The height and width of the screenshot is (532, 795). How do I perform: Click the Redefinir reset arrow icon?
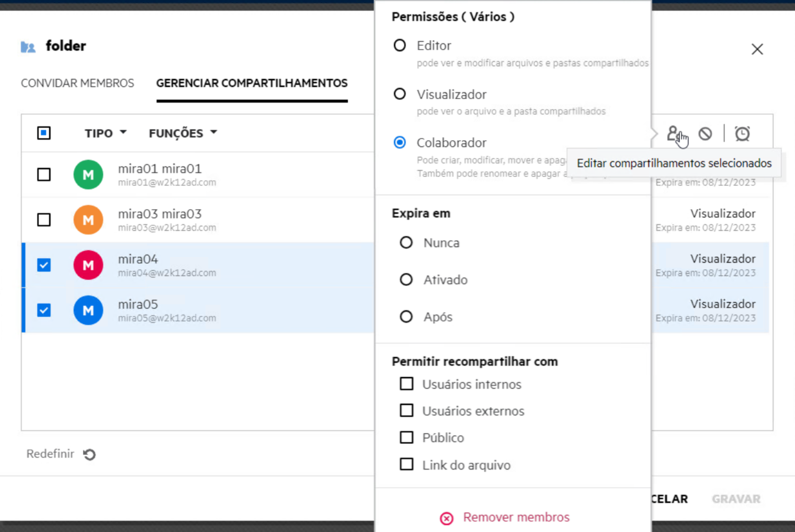click(x=89, y=454)
